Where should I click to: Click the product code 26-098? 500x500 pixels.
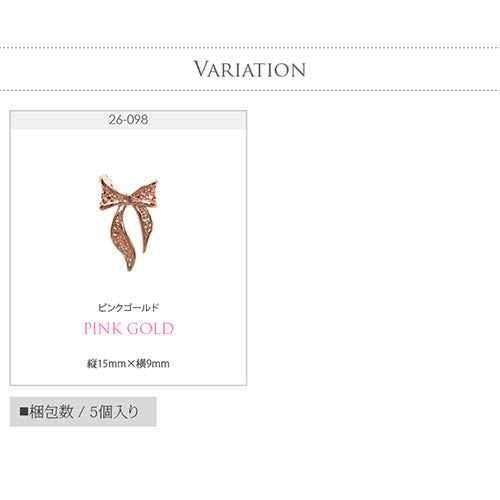click(x=128, y=120)
